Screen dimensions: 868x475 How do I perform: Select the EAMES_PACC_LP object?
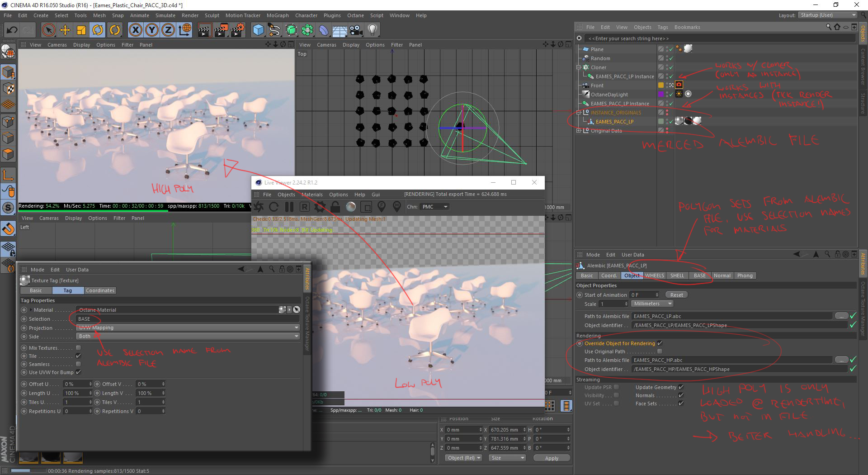tap(614, 122)
